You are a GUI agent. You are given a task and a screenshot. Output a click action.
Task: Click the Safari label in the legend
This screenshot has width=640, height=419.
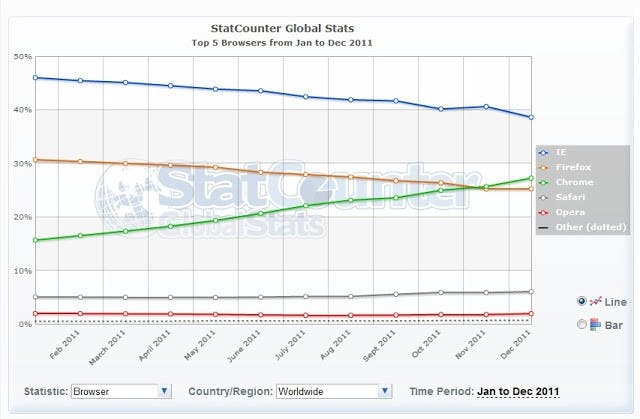click(570, 197)
